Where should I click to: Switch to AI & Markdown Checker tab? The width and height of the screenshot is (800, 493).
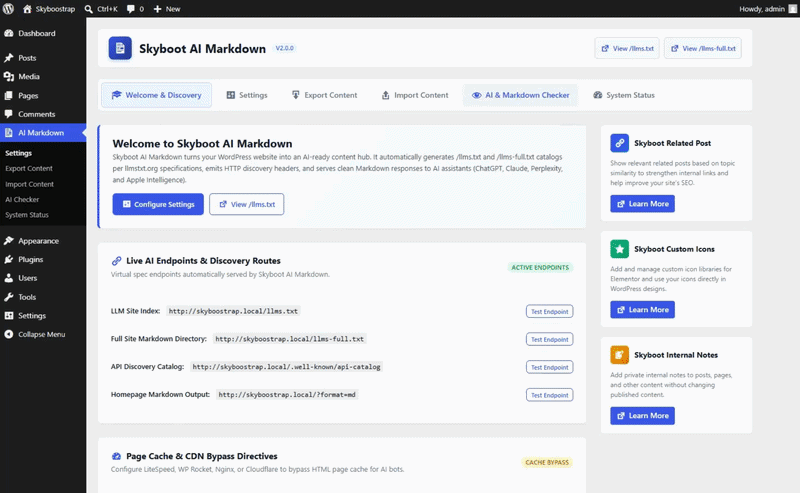[520, 95]
